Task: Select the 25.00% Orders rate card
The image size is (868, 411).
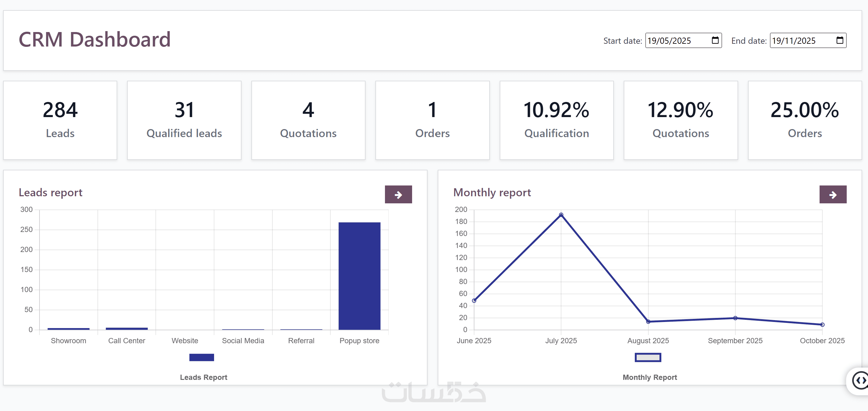Action: click(x=804, y=120)
